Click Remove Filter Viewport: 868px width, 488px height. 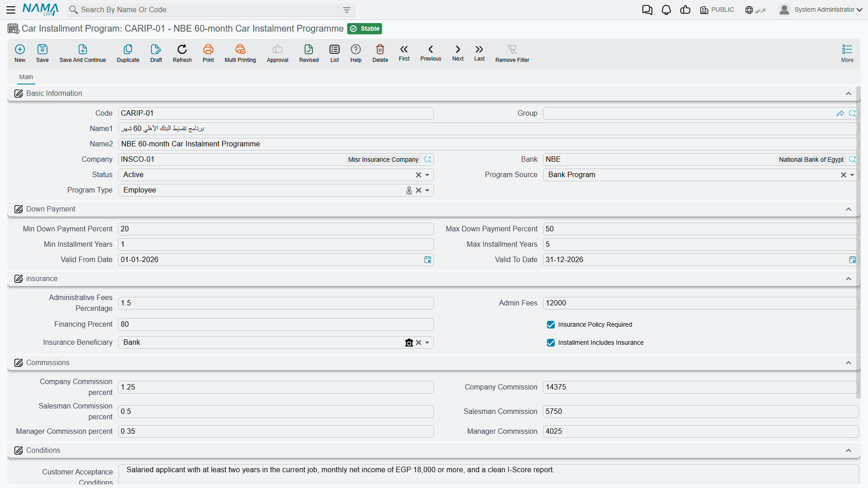click(x=512, y=53)
